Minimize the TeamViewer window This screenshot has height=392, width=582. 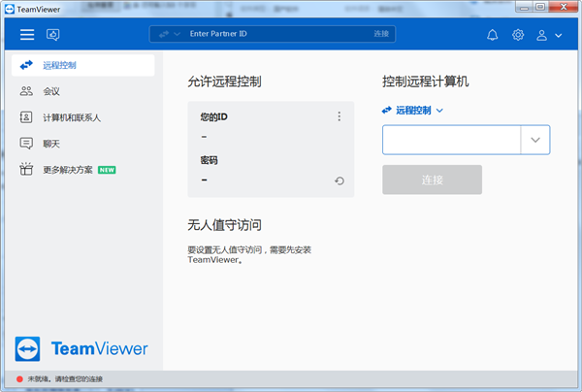(x=524, y=7)
